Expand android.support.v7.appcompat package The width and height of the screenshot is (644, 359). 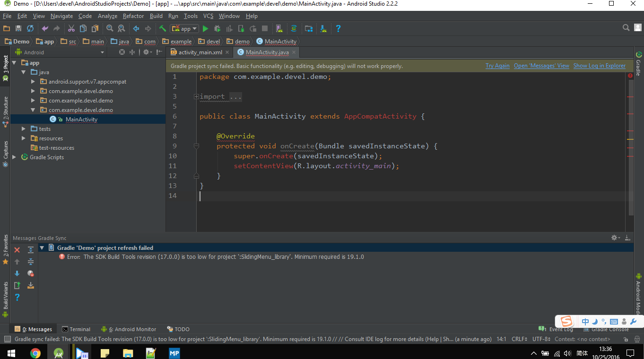coord(33,82)
